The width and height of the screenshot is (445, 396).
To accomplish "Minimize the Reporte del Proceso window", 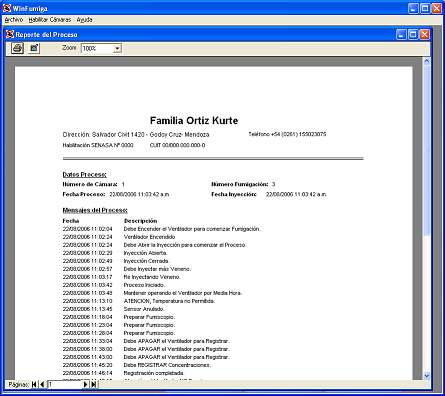I will [x=401, y=34].
